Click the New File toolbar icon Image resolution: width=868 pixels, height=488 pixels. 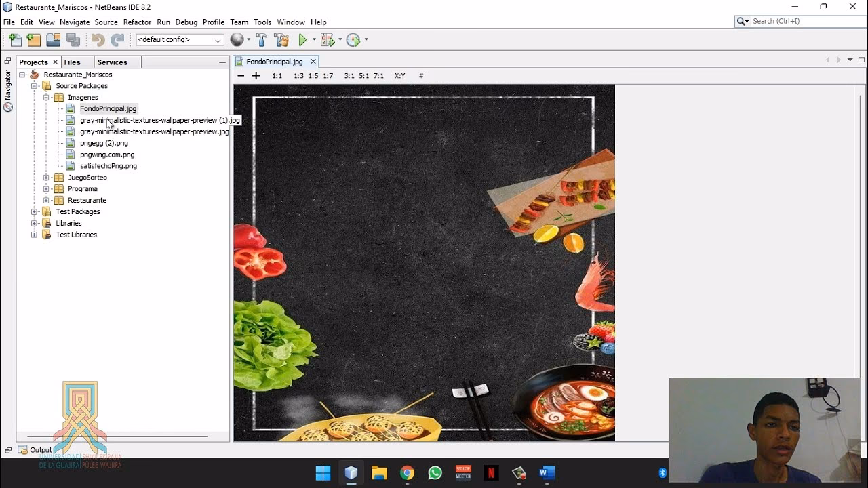(15, 40)
